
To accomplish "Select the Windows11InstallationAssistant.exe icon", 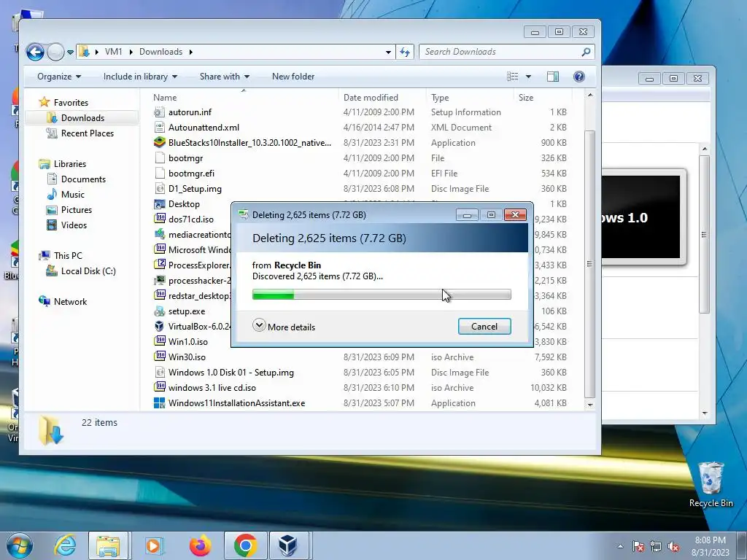I will [x=160, y=403].
